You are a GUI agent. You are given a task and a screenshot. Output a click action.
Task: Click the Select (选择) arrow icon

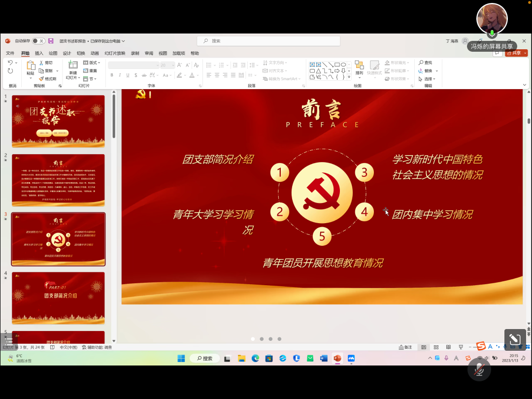tap(420, 79)
